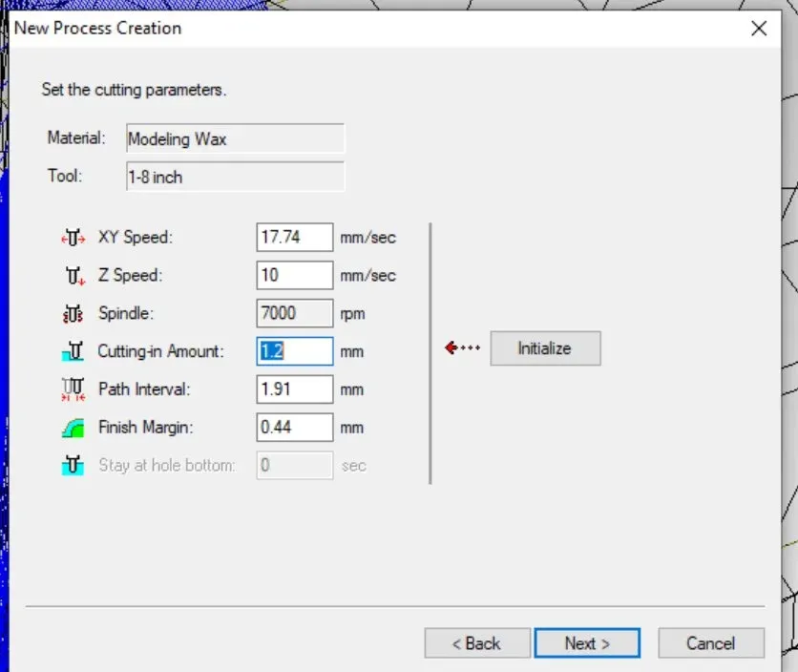Viewport: 798px width, 672px height.
Task: Click 'Set the cutting parameters.' heading text
Action: point(134,90)
